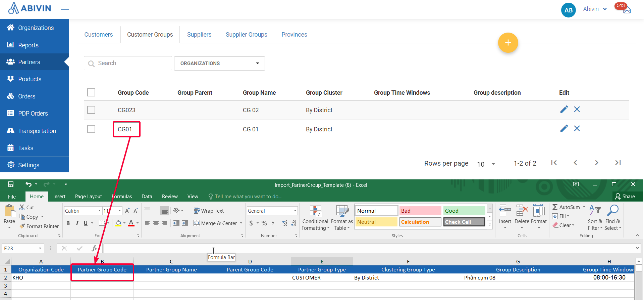Expand the AutoSum dropdown arrow
This screenshot has width=644, height=300.
(x=584, y=207)
